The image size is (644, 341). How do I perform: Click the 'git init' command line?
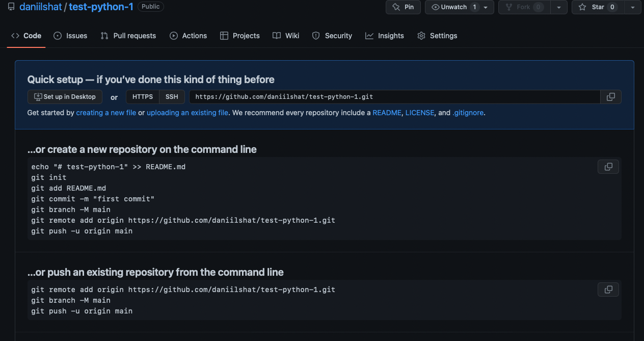click(x=49, y=177)
